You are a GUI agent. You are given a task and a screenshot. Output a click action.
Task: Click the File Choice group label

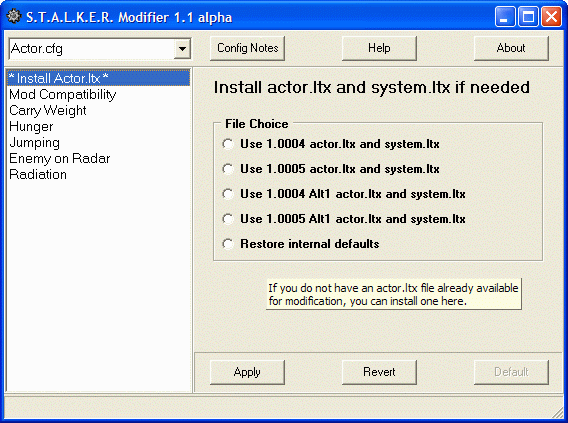(256, 124)
